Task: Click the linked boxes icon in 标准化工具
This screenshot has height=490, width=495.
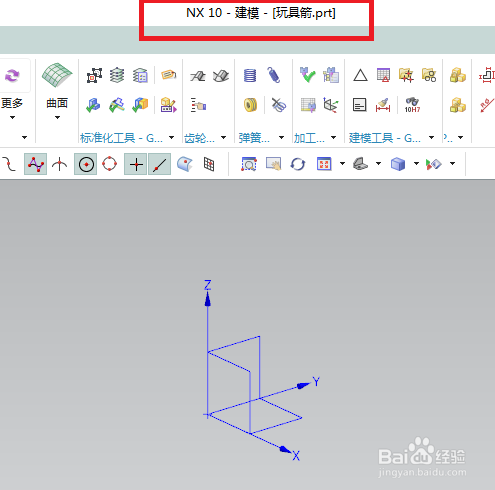Action: tap(94, 75)
